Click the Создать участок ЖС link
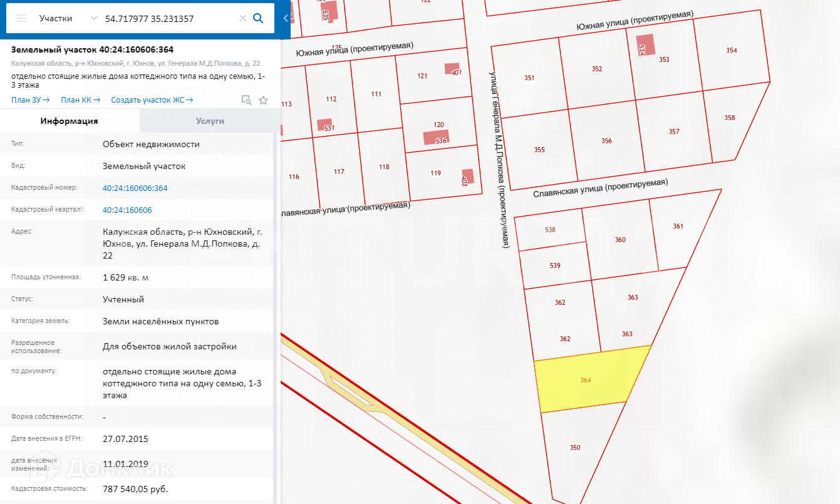The width and height of the screenshot is (840, 504). [152, 100]
